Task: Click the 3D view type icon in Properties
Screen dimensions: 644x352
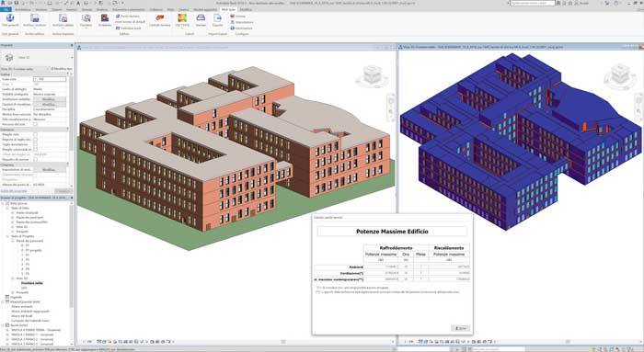Action: 9,57
